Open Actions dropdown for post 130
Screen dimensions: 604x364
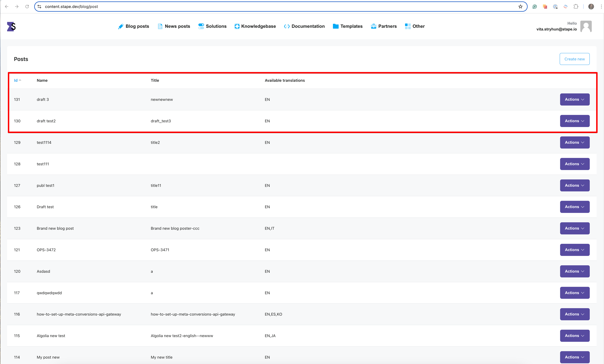click(x=575, y=121)
